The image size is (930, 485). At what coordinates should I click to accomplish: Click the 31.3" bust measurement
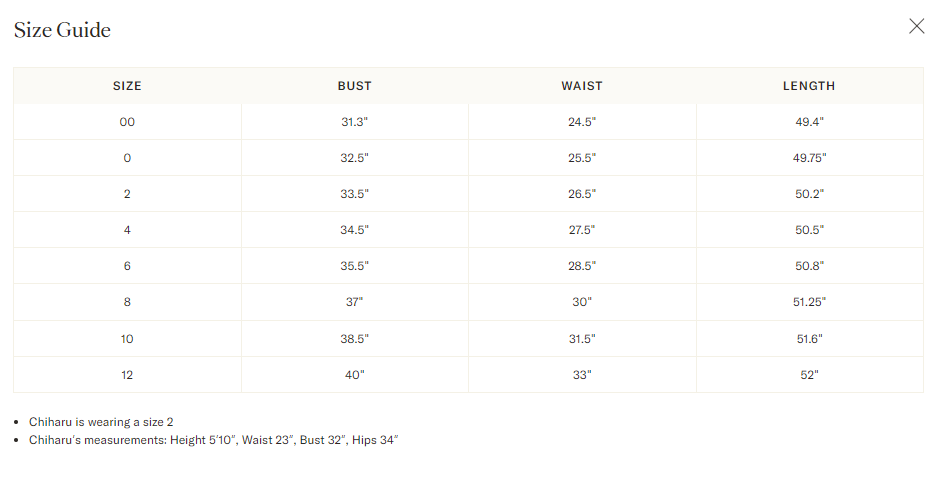click(354, 122)
